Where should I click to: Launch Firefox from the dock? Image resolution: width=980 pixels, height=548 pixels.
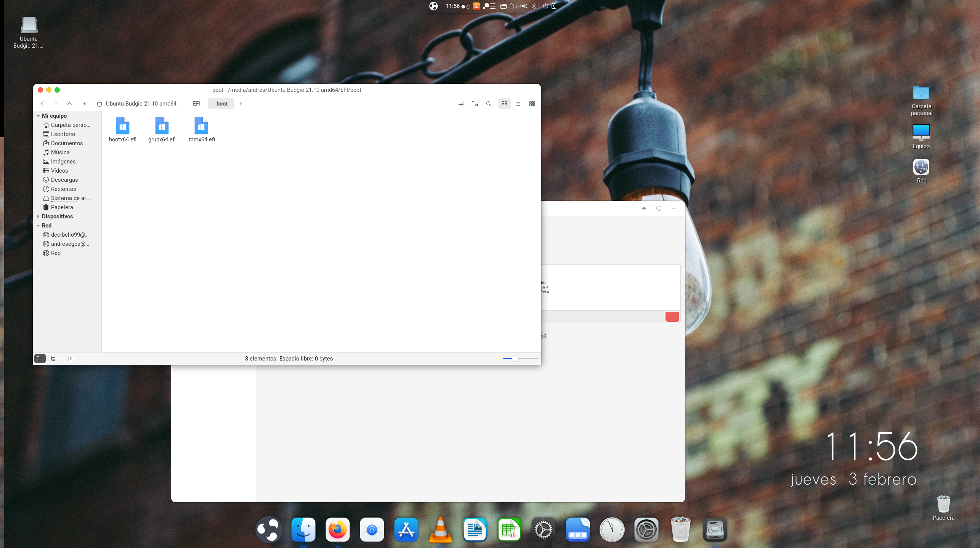338,530
